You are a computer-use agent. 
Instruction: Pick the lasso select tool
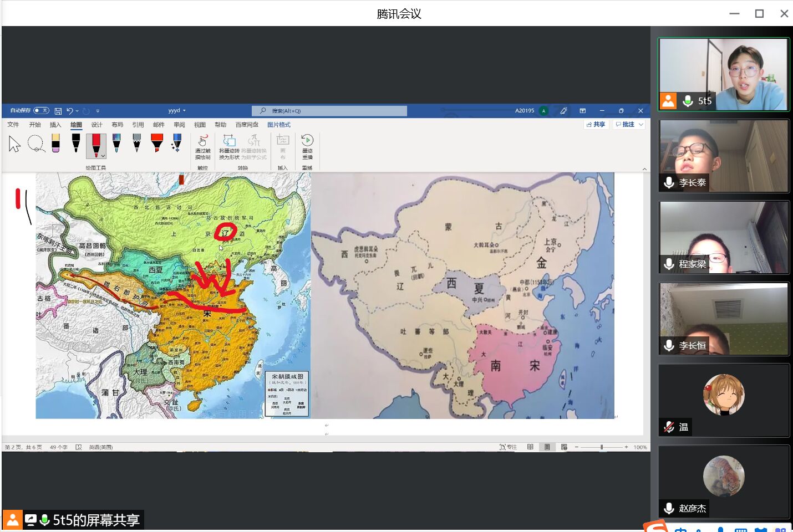point(36,144)
